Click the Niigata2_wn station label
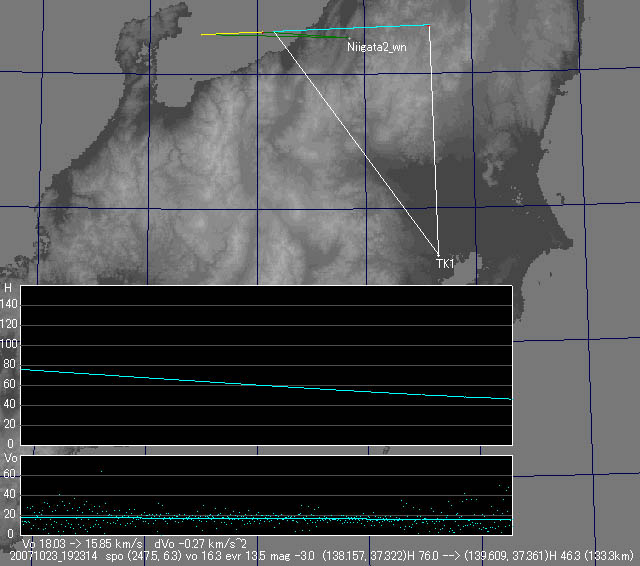 pyautogui.click(x=376, y=47)
